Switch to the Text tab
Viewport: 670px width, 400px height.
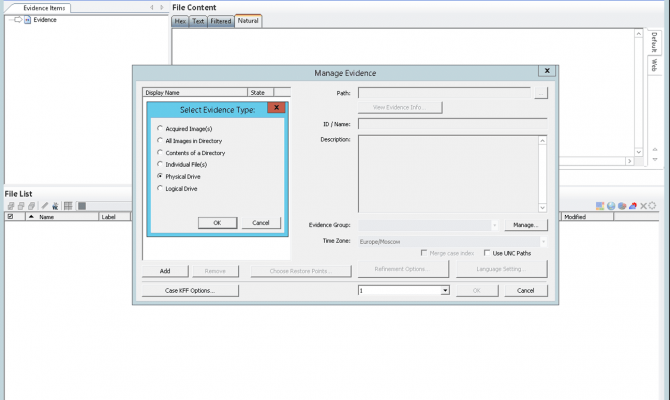198,21
